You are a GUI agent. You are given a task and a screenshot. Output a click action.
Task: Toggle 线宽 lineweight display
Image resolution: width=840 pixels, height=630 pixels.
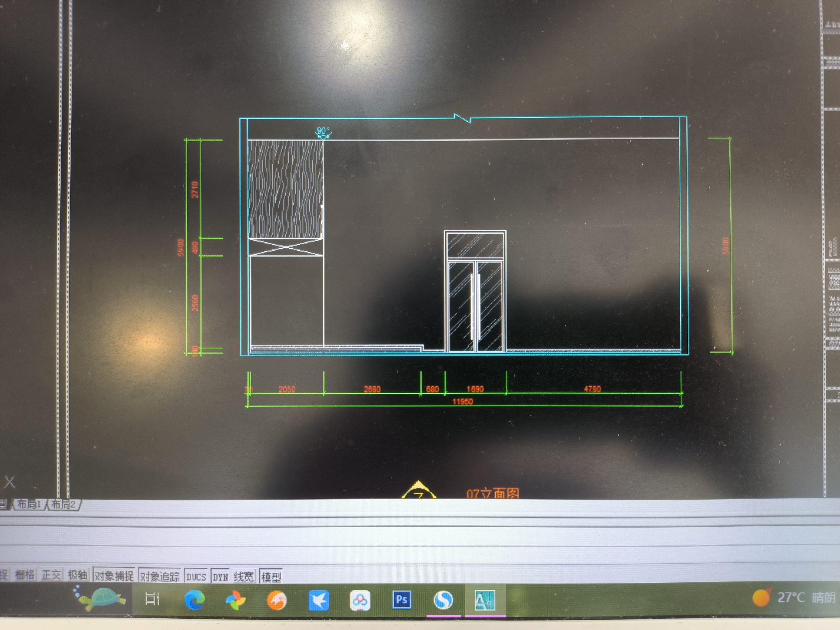click(x=243, y=577)
